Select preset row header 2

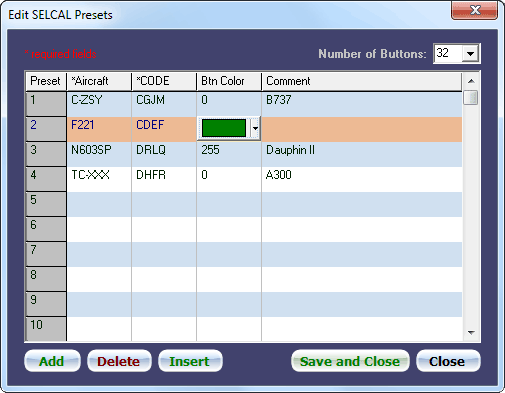[46, 129]
